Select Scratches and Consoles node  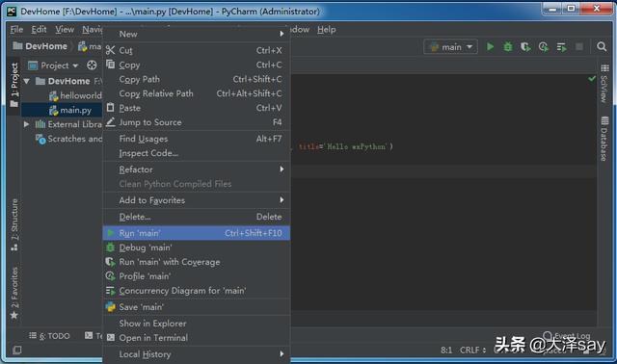coord(68,139)
